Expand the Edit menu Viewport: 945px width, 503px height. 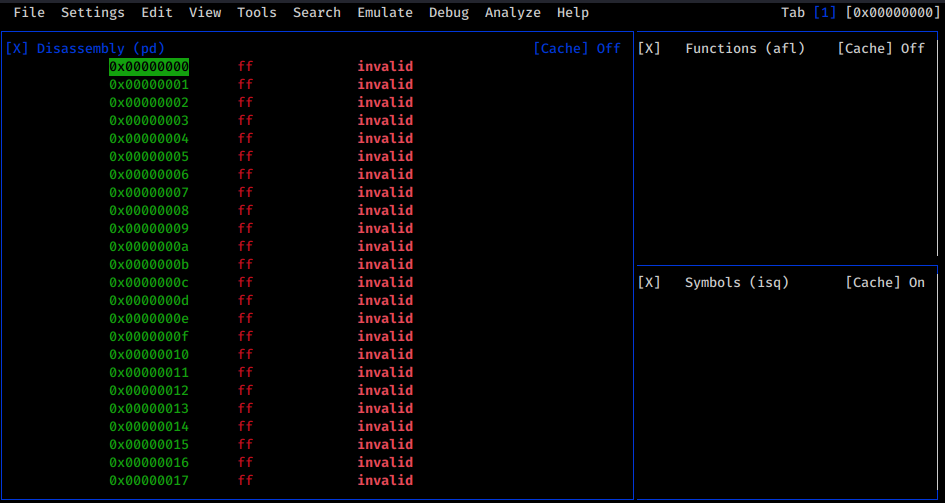pyautogui.click(x=157, y=13)
